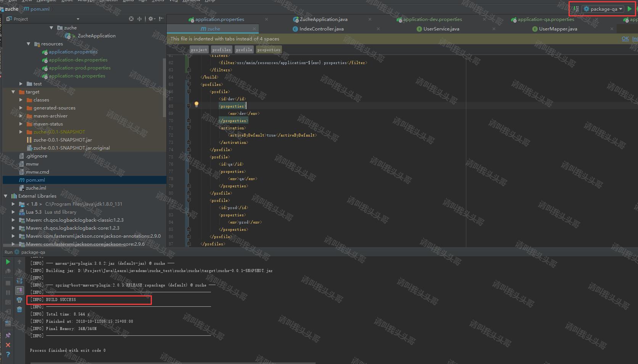Collapse the target folder

tap(13, 92)
